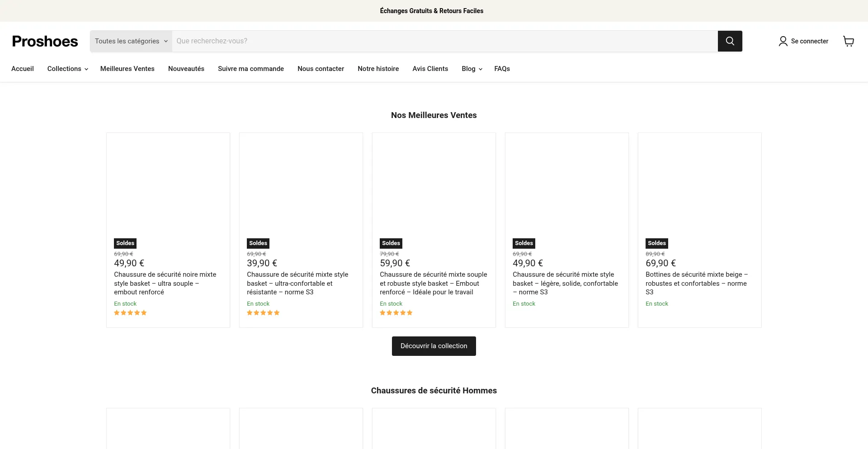Viewport: 868px width, 449px height.
Task: Focus the Que recherchez-vous search field
Action: pyautogui.click(x=443, y=41)
